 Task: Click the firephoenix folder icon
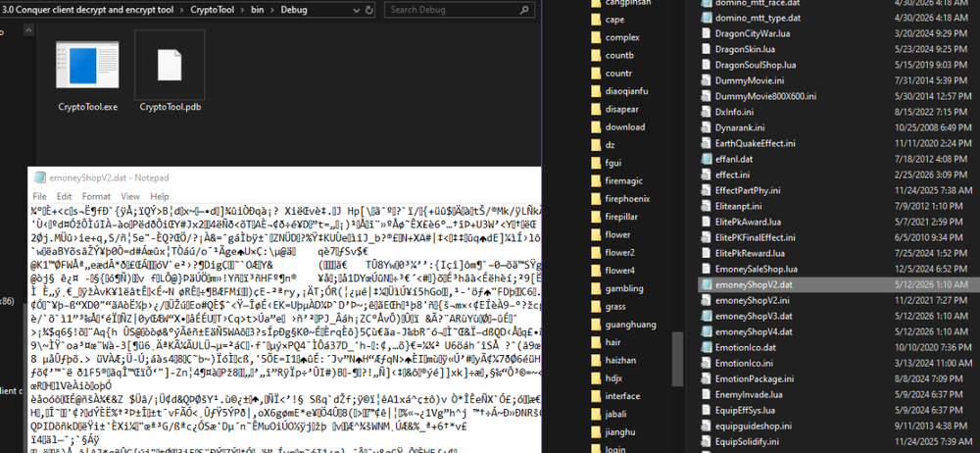click(x=595, y=199)
